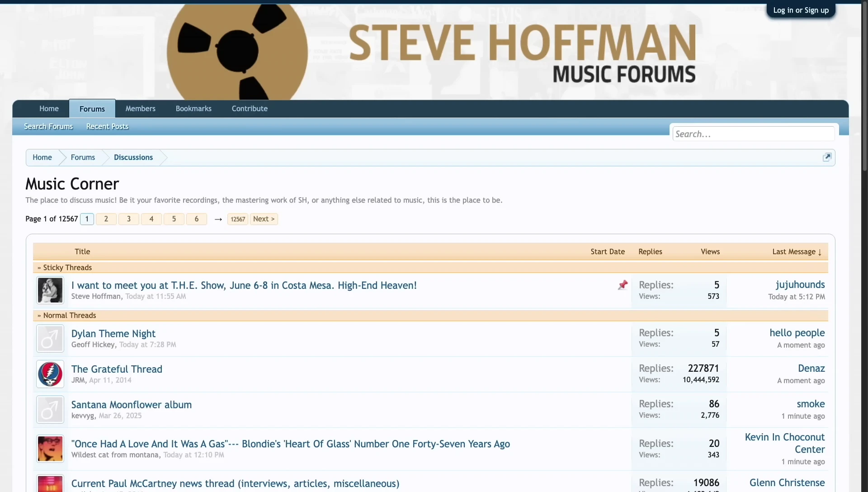This screenshot has width=868, height=492.
Task: Open last poster Denaz profile
Action: tap(811, 368)
